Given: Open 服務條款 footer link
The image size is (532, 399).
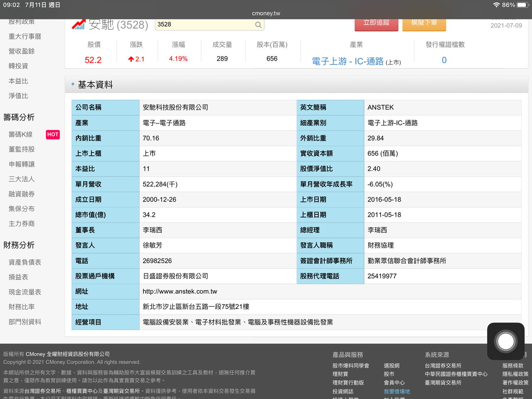Looking at the screenshot, I should [513, 366].
